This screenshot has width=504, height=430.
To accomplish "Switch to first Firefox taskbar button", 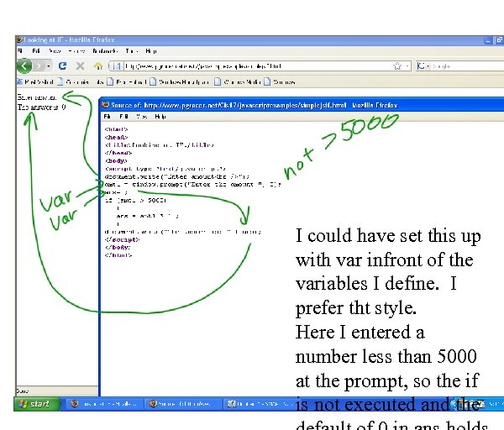I will 103,404.
